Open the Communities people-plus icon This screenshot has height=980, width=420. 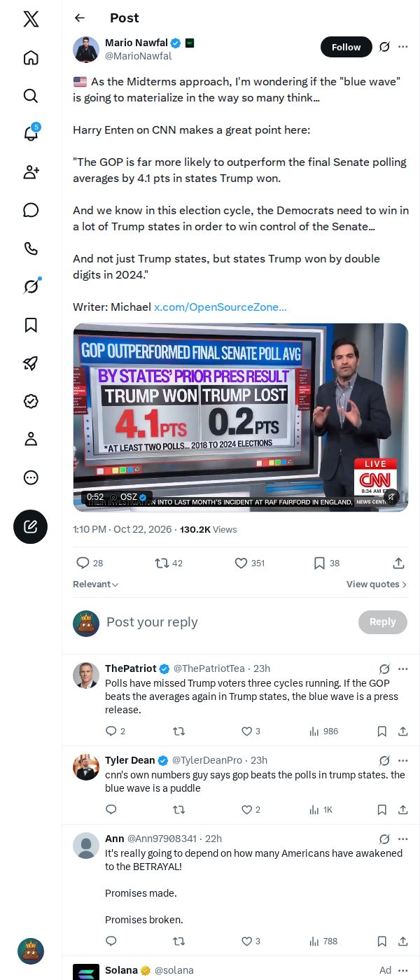click(x=31, y=172)
